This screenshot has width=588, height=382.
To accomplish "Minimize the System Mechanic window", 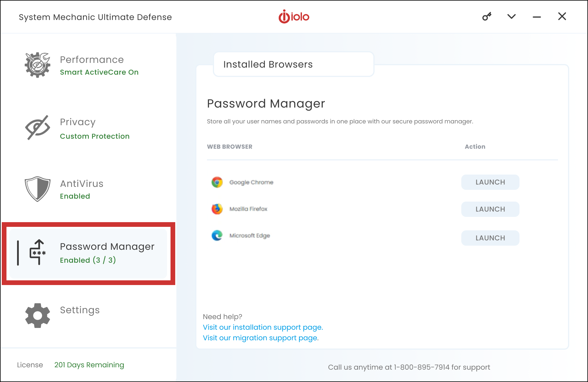I will tap(537, 17).
